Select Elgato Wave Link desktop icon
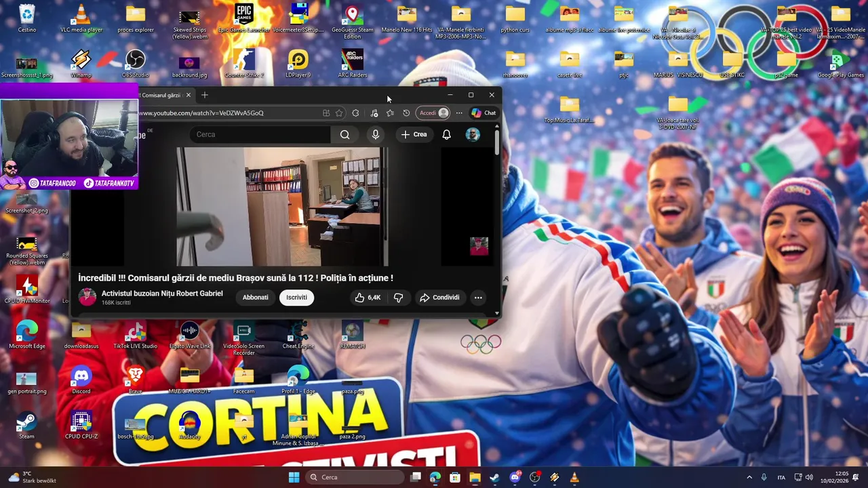The height and width of the screenshot is (488, 868). pos(190,335)
